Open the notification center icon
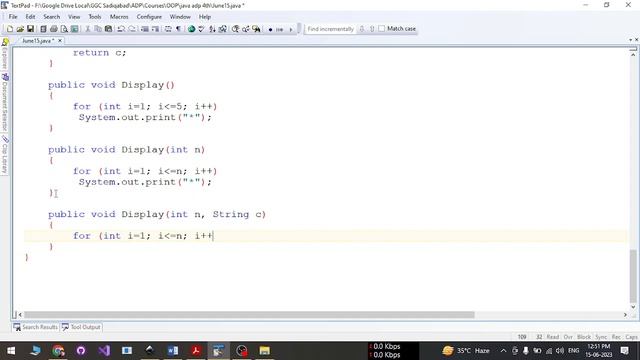This screenshot has width=640, height=360. (624, 351)
